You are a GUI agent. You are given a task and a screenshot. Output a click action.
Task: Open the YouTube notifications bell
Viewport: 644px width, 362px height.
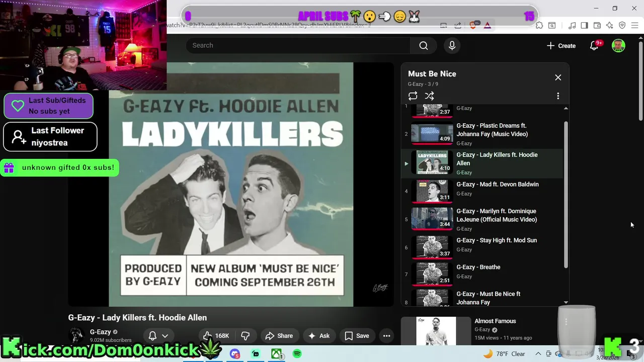[x=594, y=46]
